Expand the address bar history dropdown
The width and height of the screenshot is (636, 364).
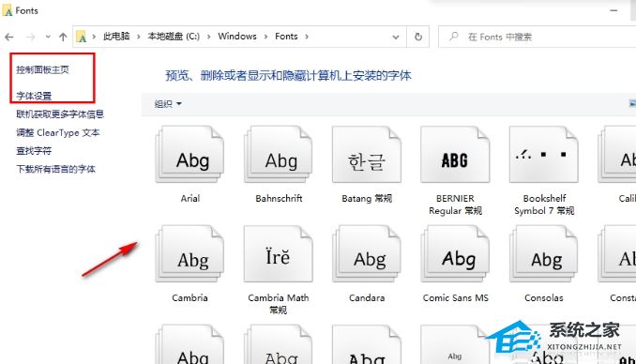tap(396, 37)
